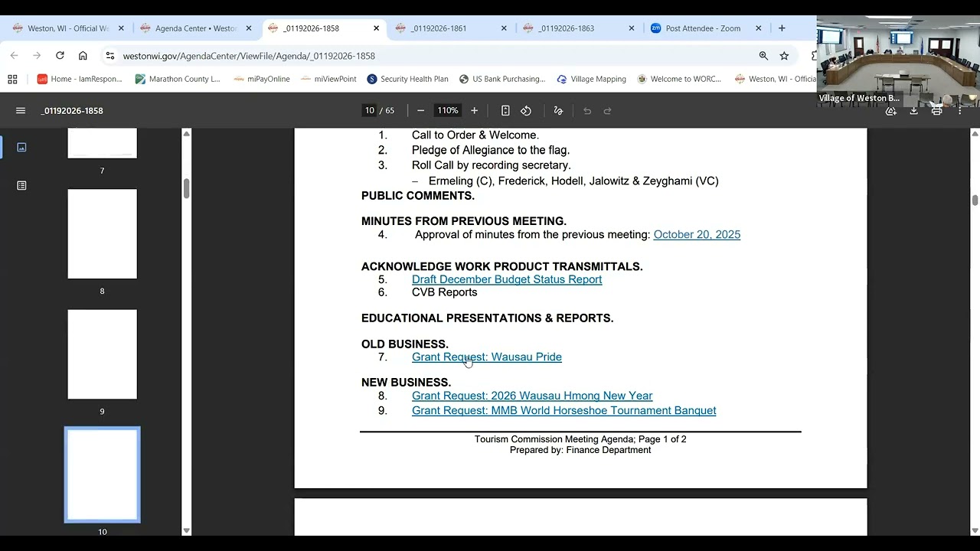Close the Post Attendee - Zoom tab
This screenshot has width=980, height=551.
pos(759,28)
